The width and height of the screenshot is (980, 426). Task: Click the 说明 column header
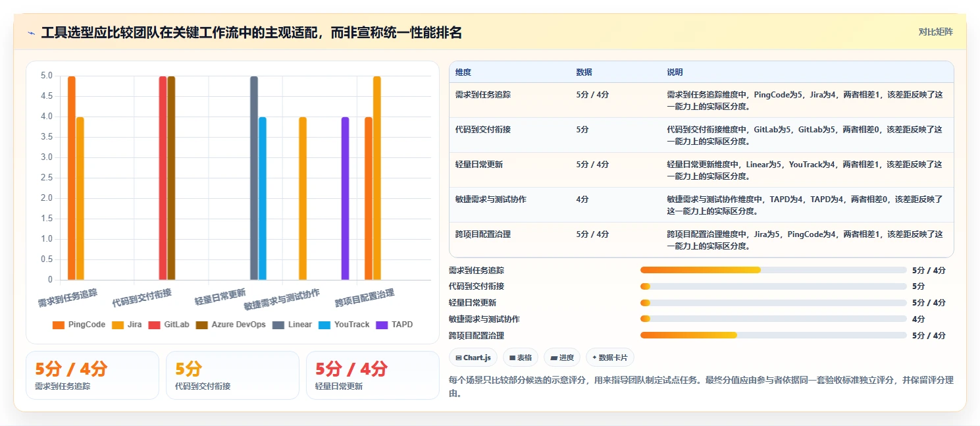(x=675, y=72)
